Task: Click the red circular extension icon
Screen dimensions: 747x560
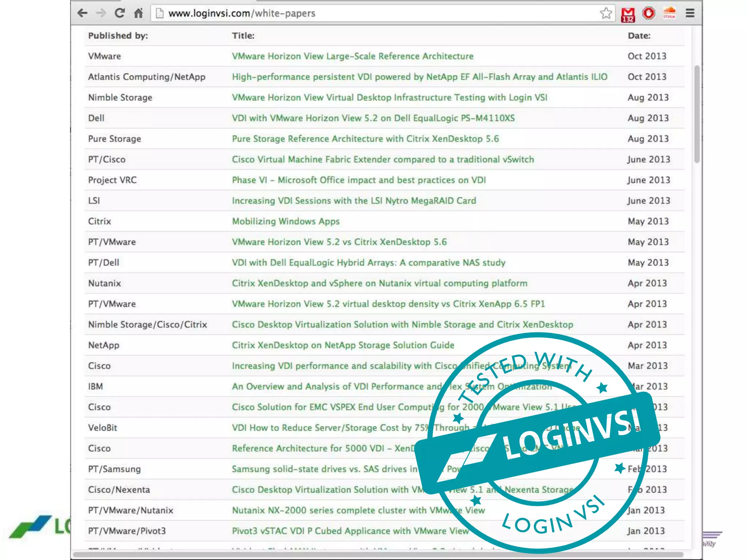Action: point(649,13)
